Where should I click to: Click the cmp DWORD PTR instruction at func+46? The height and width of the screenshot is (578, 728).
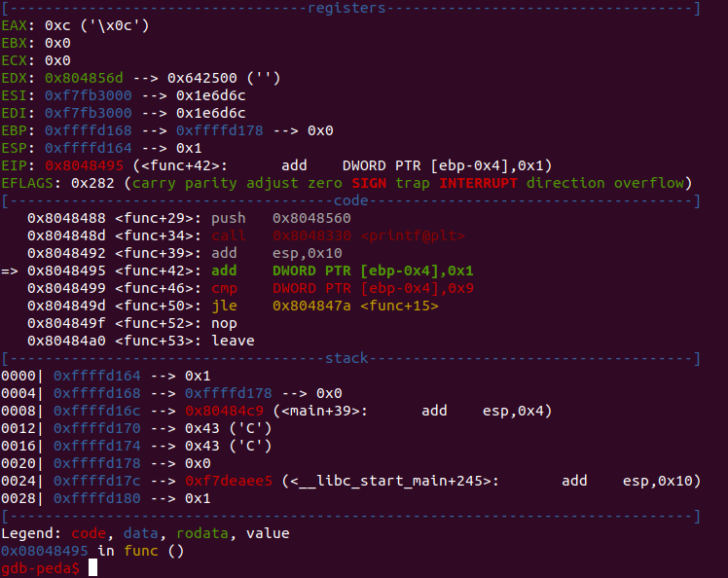(x=343, y=288)
